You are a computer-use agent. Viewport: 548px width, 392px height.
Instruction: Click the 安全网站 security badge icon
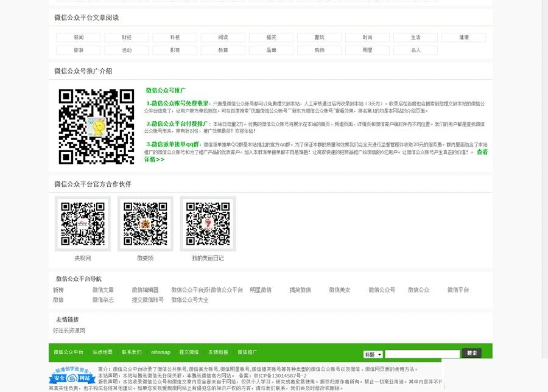coord(72,376)
